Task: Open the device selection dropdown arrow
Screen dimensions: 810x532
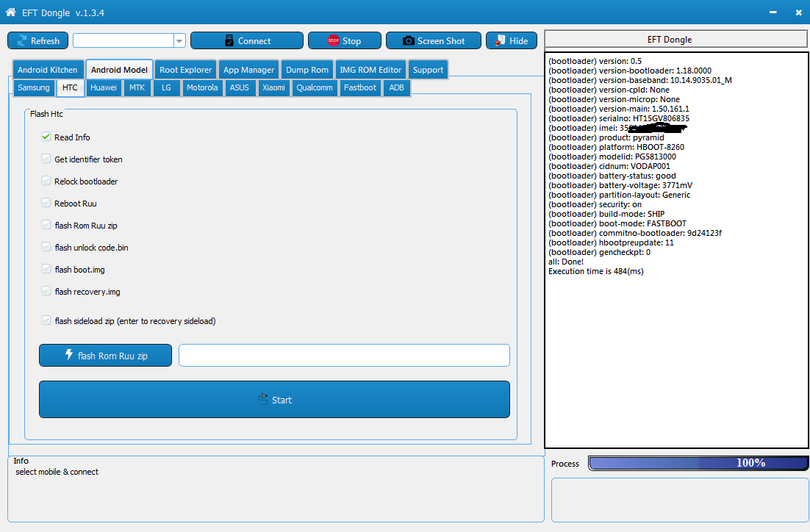Action: coord(179,41)
